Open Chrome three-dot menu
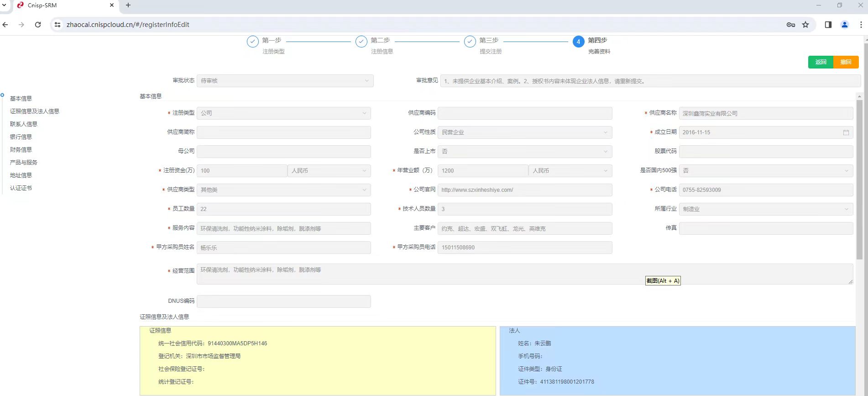Image resolution: width=868 pixels, height=396 pixels. 861,25
